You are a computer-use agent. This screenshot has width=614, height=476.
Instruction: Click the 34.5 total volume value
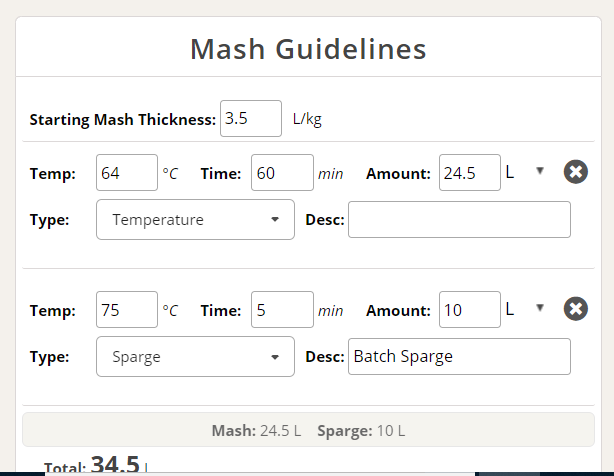[115, 464]
